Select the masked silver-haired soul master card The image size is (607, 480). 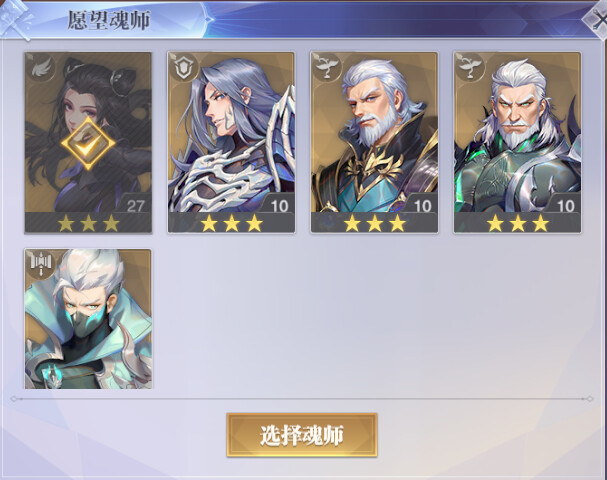(88, 319)
